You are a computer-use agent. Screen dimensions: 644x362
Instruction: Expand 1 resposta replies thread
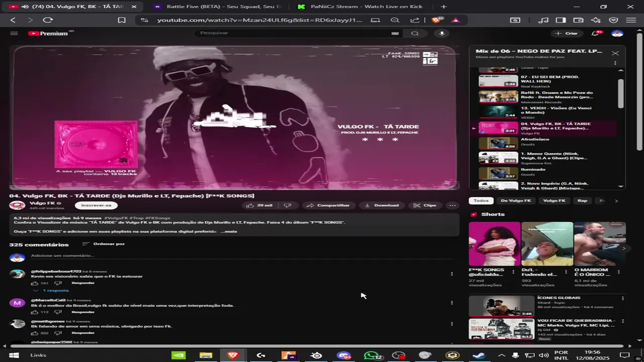tap(51, 291)
